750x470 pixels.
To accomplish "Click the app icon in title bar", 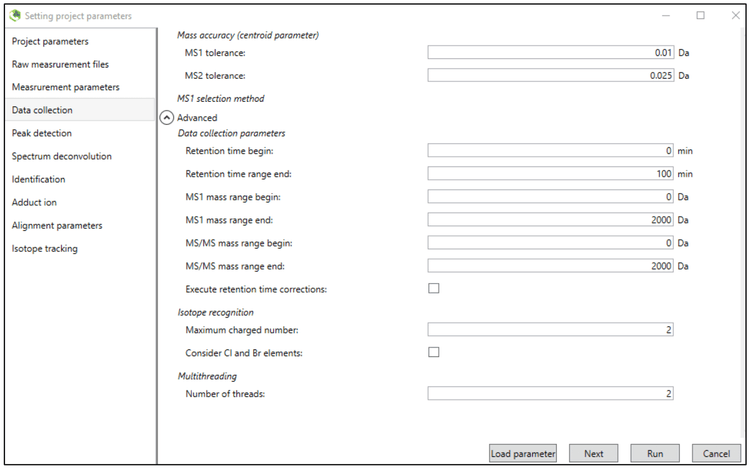I will pyautogui.click(x=16, y=16).
